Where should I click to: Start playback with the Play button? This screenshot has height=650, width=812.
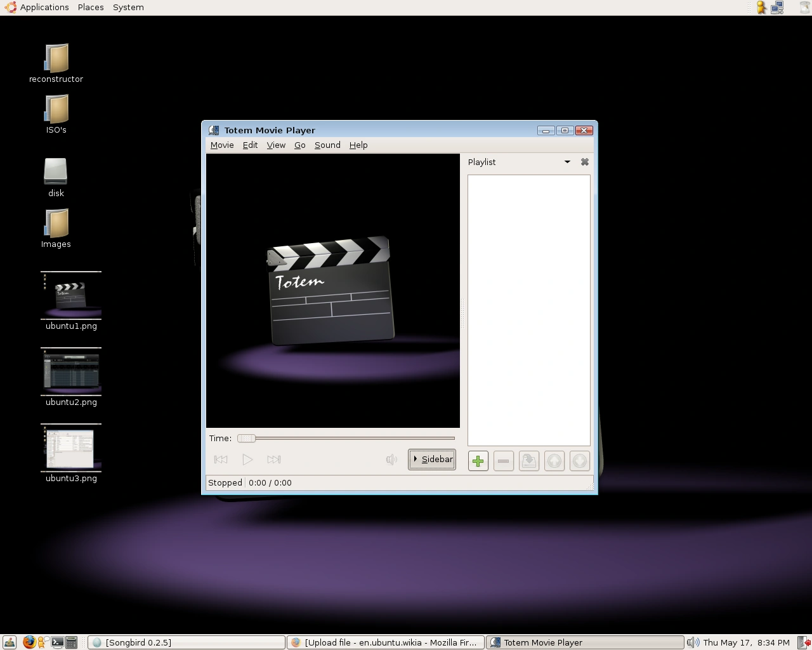pos(247,460)
